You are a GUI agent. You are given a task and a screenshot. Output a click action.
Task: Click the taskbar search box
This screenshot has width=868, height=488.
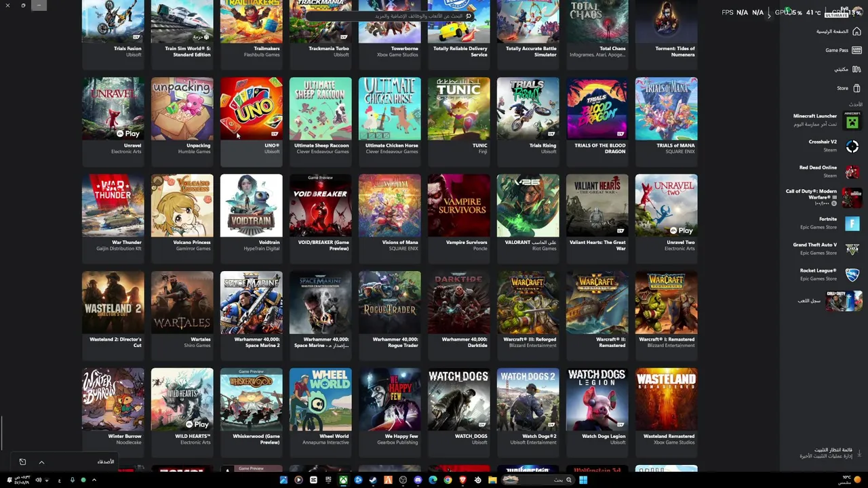click(538, 480)
